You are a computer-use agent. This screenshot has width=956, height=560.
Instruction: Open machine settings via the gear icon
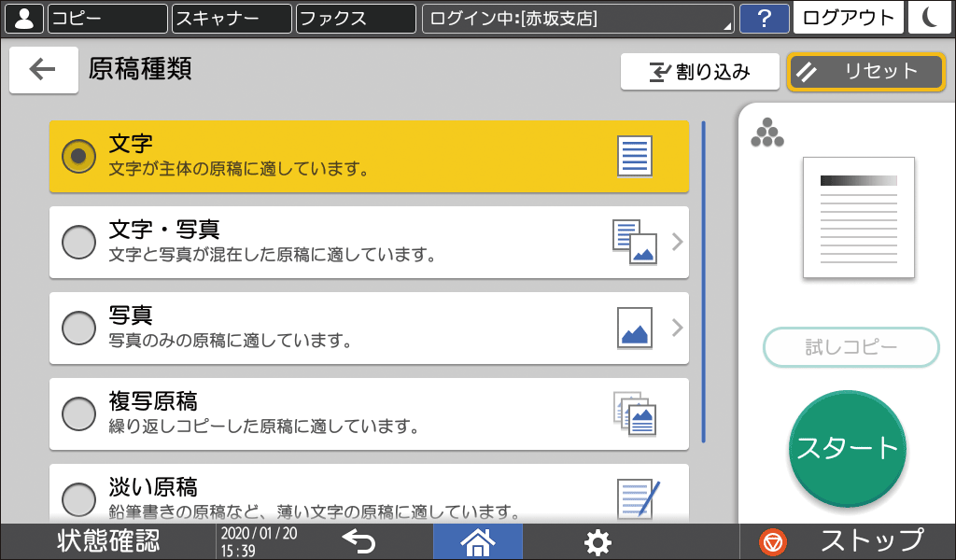pos(597,541)
